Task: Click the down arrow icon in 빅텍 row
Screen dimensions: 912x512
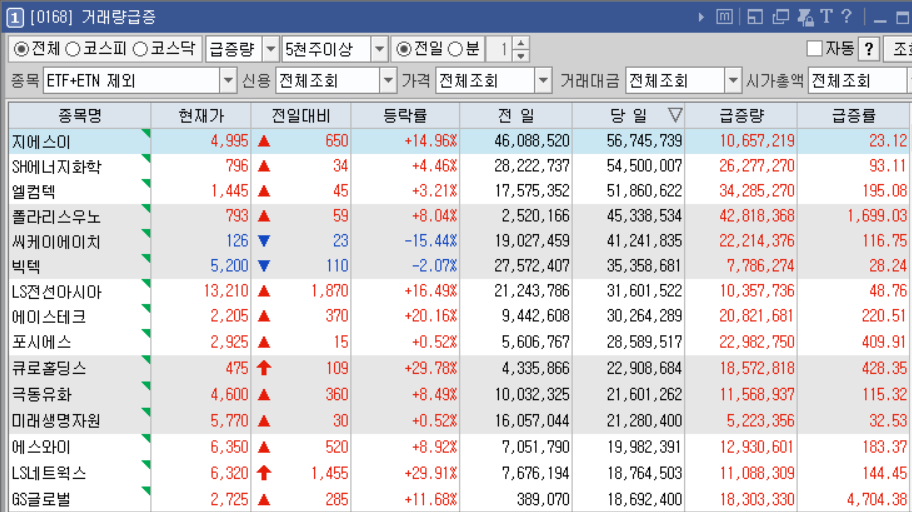Action: pos(264,266)
